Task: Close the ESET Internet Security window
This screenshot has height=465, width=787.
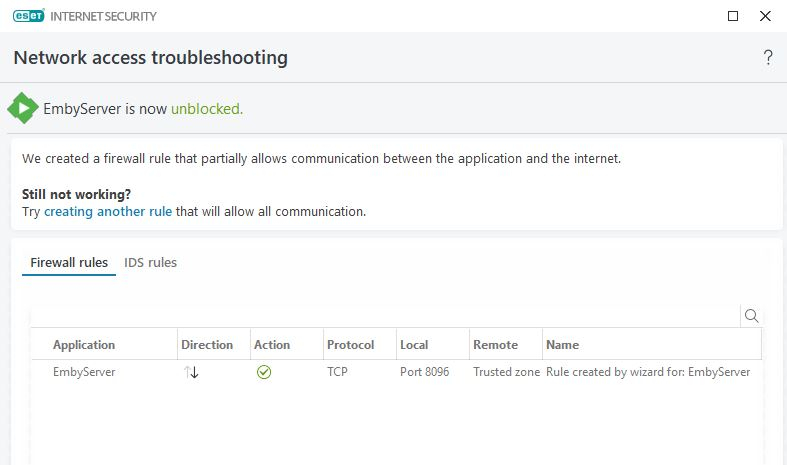Action: coord(765,16)
